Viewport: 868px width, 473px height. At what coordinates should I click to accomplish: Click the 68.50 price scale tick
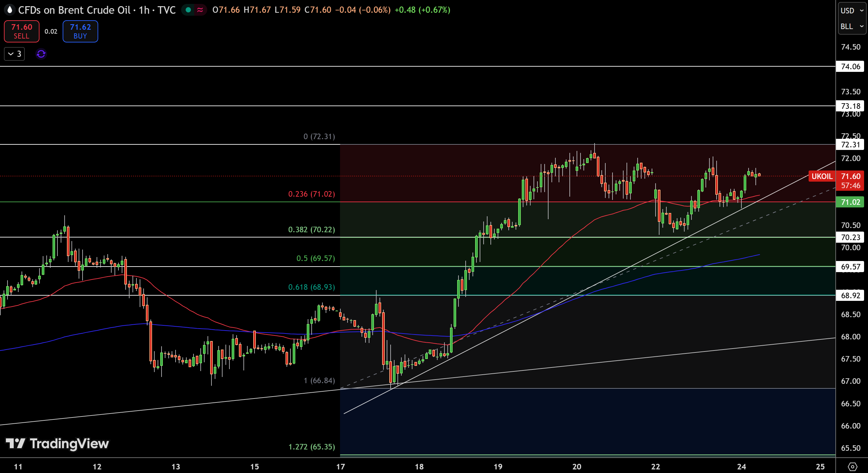point(850,315)
